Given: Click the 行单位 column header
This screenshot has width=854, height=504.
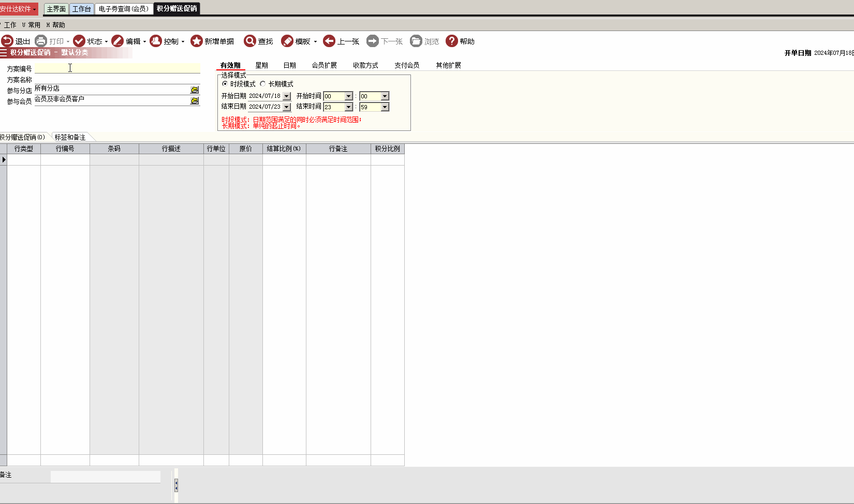Looking at the screenshot, I should click(216, 149).
